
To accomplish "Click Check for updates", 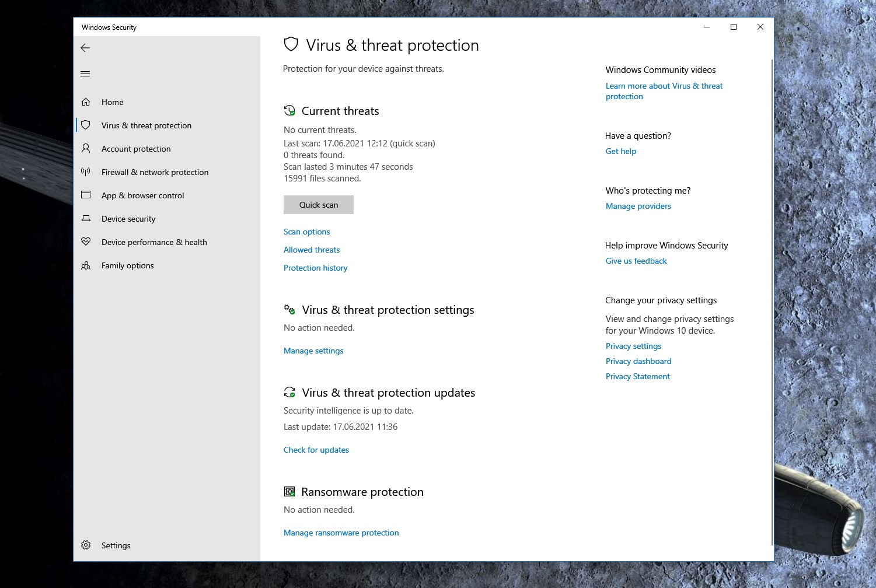I will 316,450.
